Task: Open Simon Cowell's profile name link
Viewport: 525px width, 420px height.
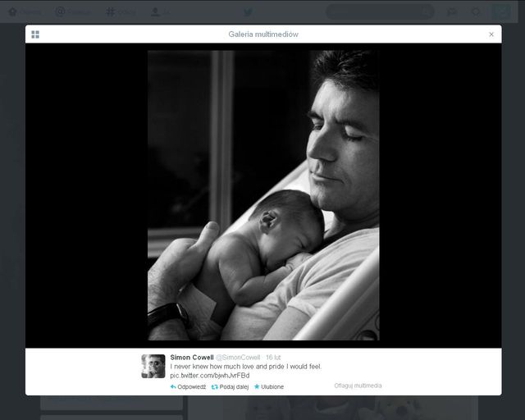Action: pos(191,358)
